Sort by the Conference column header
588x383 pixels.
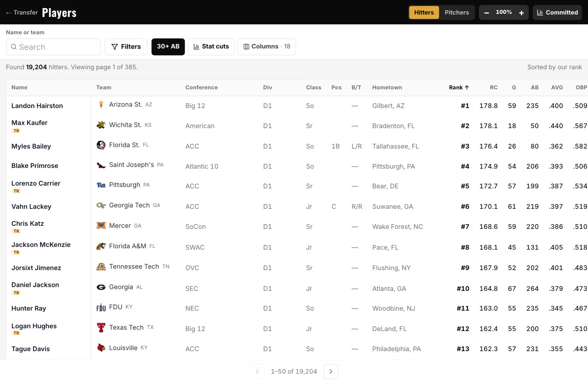(202, 88)
